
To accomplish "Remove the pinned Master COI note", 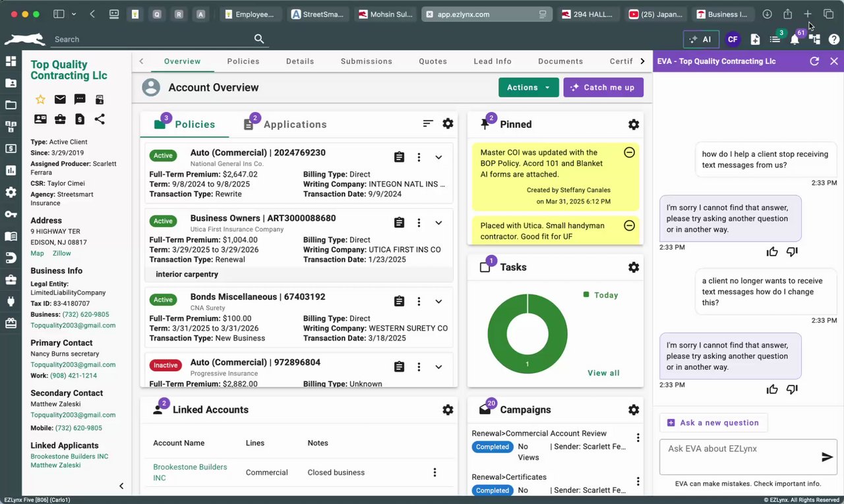I will (x=629, y=152).
